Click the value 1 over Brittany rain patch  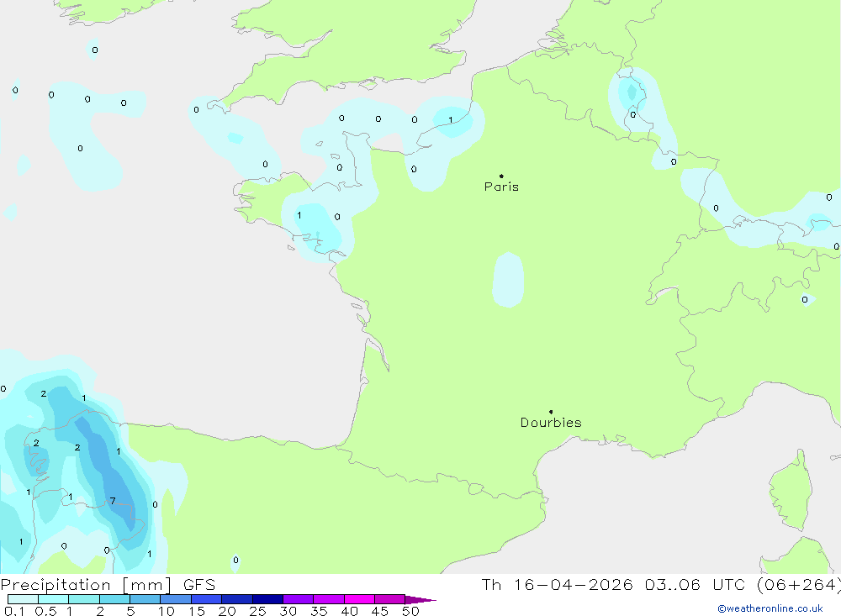click(x=299, y=216)
